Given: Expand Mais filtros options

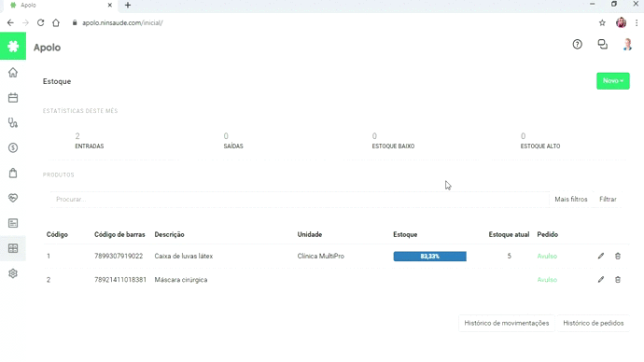Looking at the screenshot, I should [x=571, y=199].
